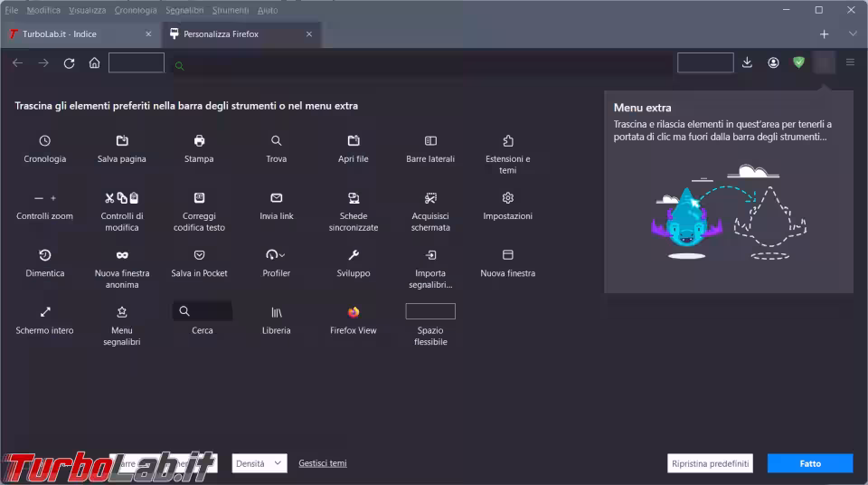868x485 pixels.
Task: Open the list all tabs chevron
Action: (853, 33)
